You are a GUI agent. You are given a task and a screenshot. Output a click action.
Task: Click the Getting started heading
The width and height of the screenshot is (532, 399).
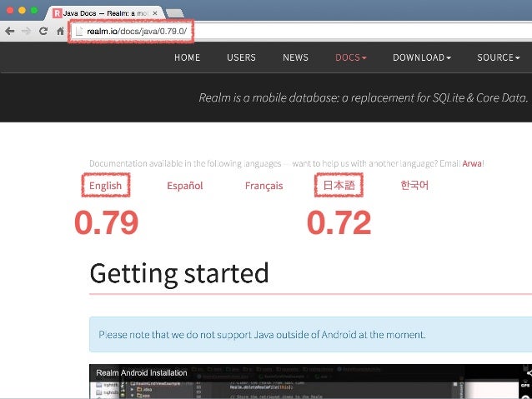click(x=179, y=274)
